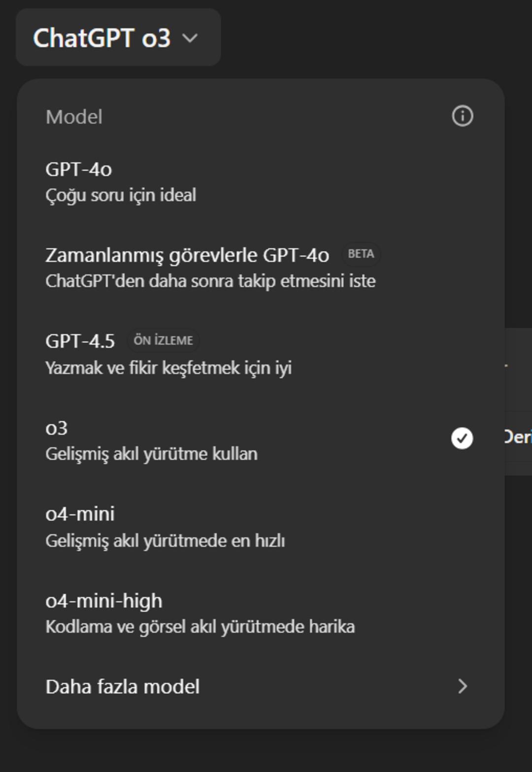Click the partially visible button at right edge
Viewport: 532px width, 772px height.
[x=518, y=436]
